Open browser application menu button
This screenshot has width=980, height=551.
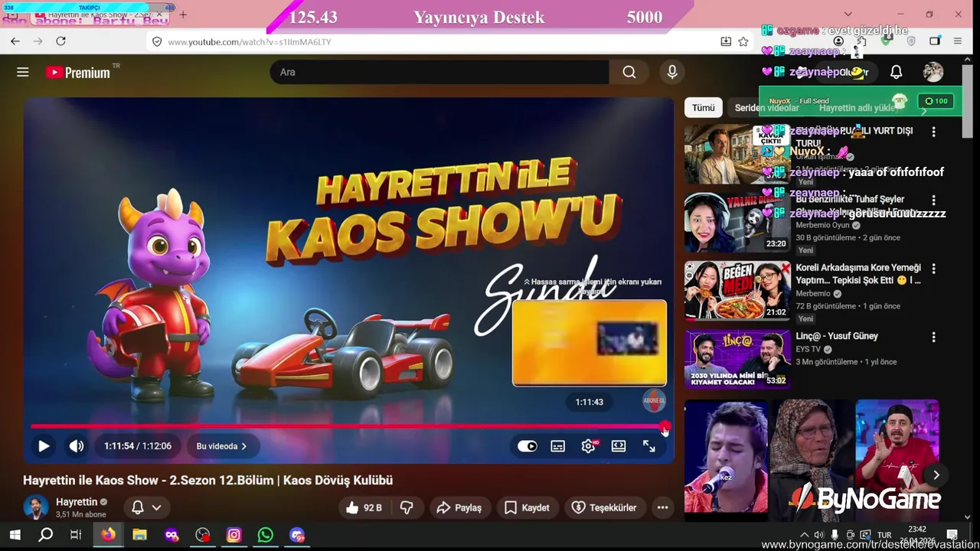point(958,41)
